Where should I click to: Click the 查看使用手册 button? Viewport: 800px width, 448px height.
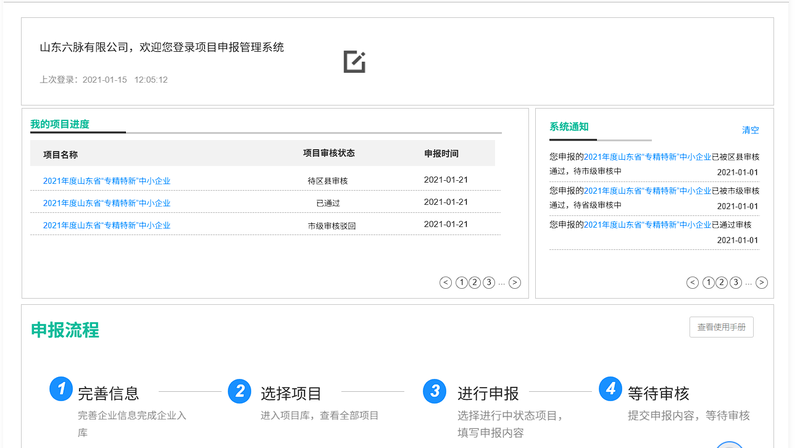721,327
